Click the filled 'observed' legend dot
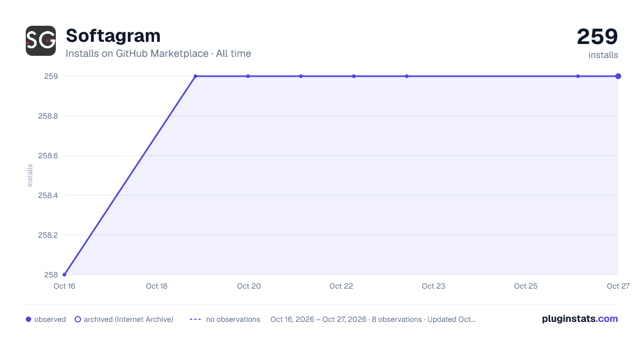The width and height of the screenshot is (644, 338). (x=28, y=319)
